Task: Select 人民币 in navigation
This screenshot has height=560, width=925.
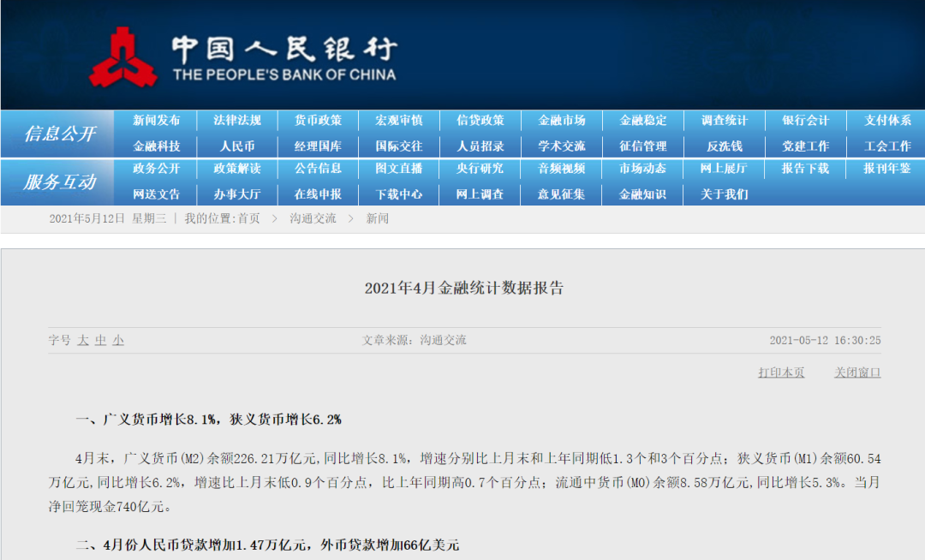Action: tap(237, 146)
